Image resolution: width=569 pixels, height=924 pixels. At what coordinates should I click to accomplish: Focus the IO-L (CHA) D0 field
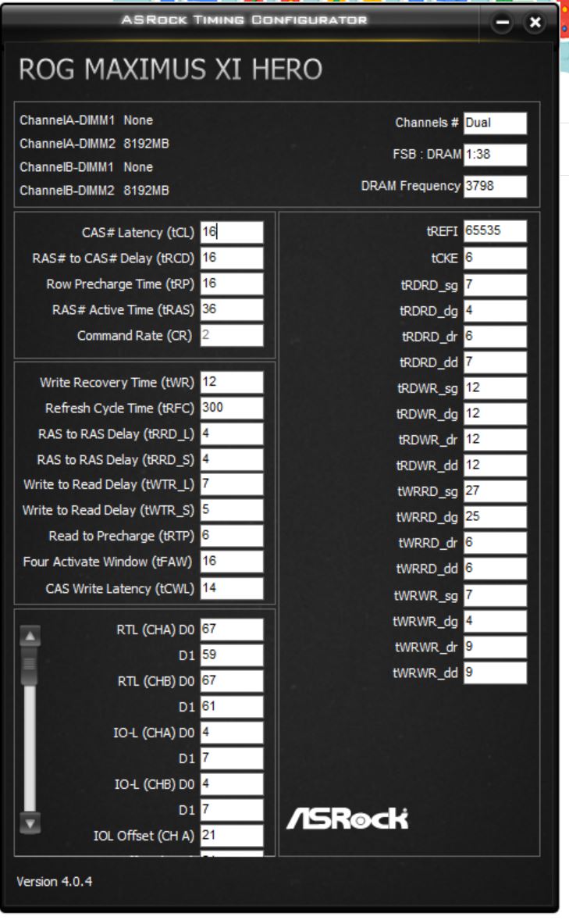(232, 733)
